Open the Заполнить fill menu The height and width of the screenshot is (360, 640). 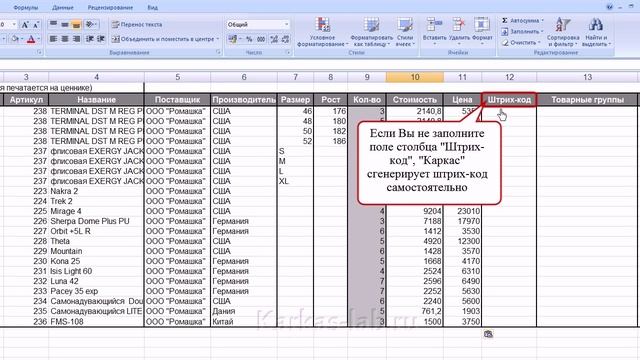click(x=522, y=31)
